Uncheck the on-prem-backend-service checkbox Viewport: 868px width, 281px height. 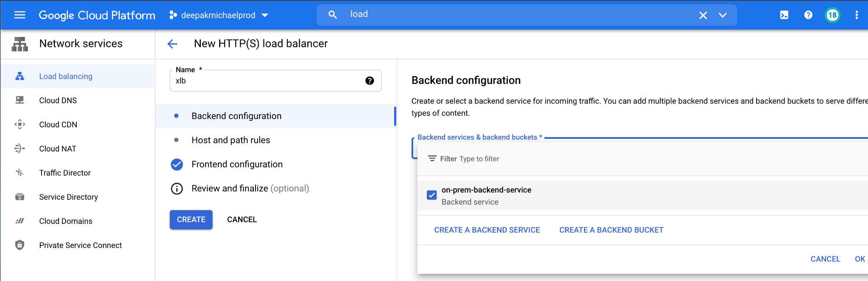(x=431, y=195)
